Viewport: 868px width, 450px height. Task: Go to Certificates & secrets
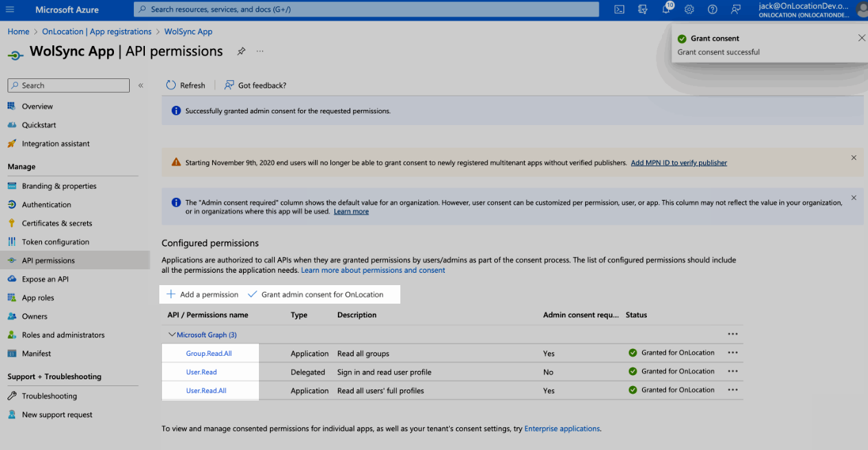click(x=56, y=223)
